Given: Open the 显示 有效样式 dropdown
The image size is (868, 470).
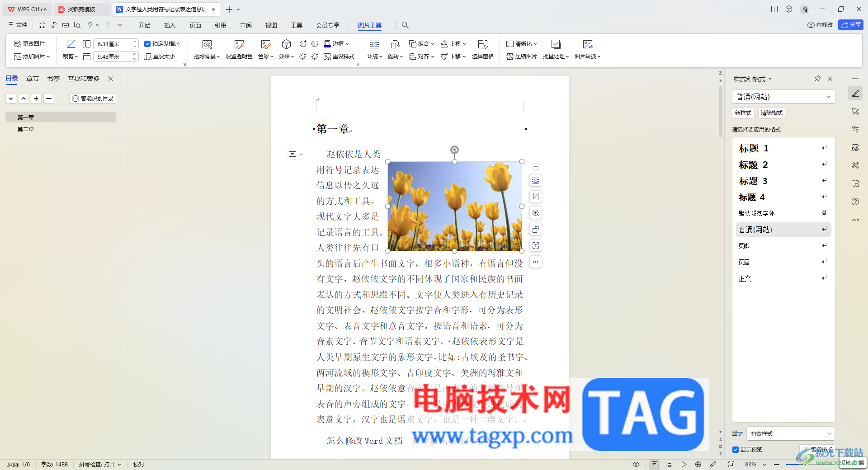Looking at the screenshot, I should coord(790,433).
